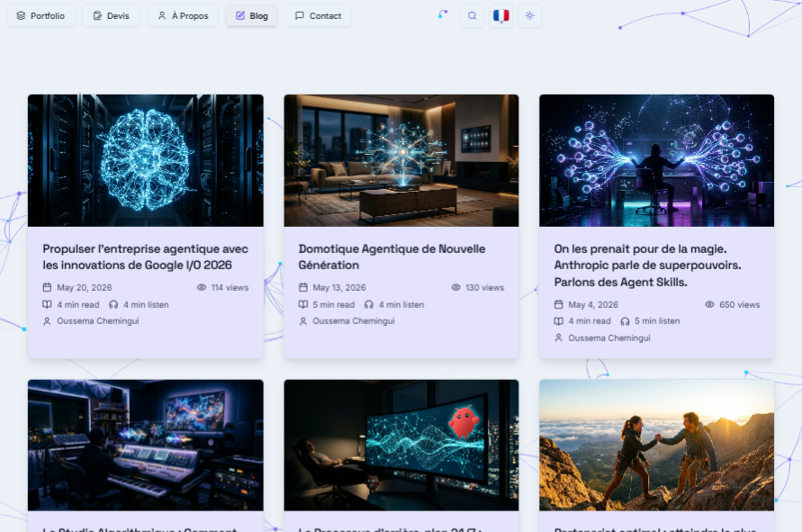Image resolution: width=802 pixels, height=532 pixels.
Task: Click headphones icon beside 5 min listen
Action: tap(625, 321)
